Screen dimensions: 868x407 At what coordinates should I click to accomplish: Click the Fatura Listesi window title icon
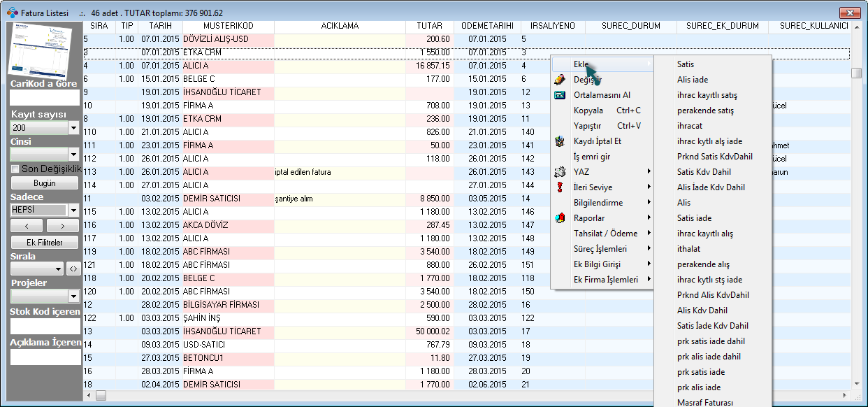[13, 13]
